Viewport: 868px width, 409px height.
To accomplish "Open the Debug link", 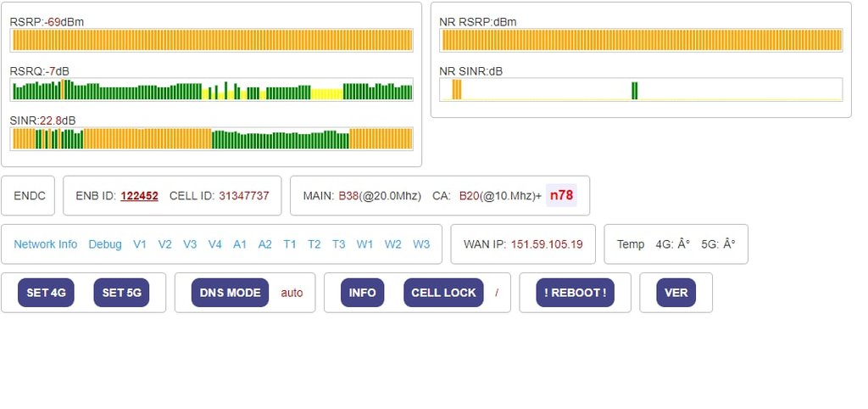I will pos(105,244).
